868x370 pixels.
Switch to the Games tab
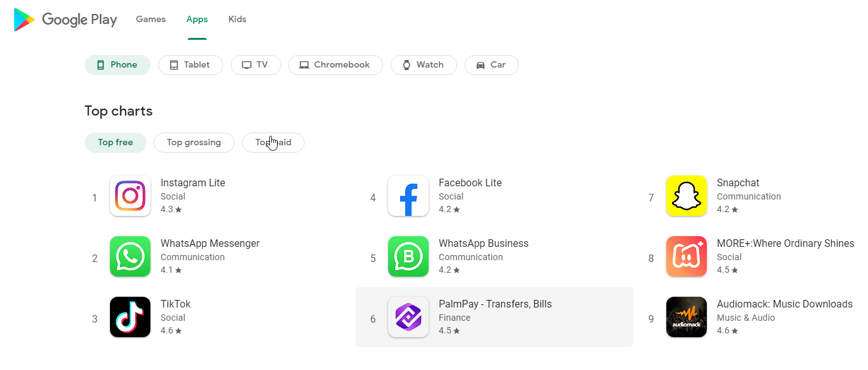(x=150, y=20)
